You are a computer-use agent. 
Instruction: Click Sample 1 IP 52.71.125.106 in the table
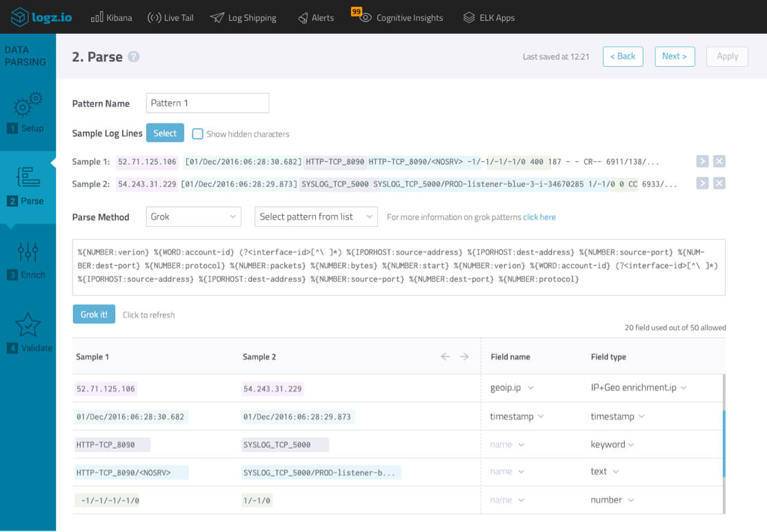[x=106, y=389]
